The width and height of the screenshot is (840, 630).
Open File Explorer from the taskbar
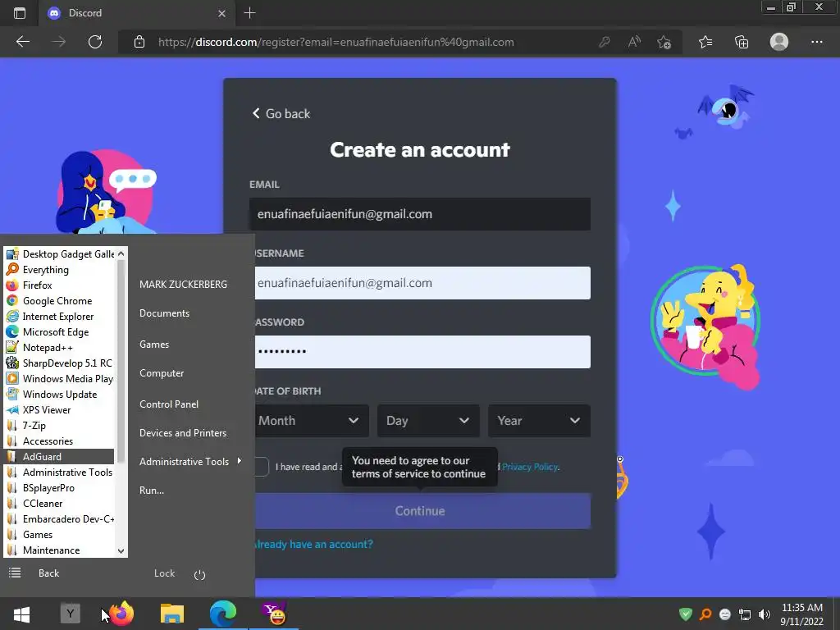point(172,614)
